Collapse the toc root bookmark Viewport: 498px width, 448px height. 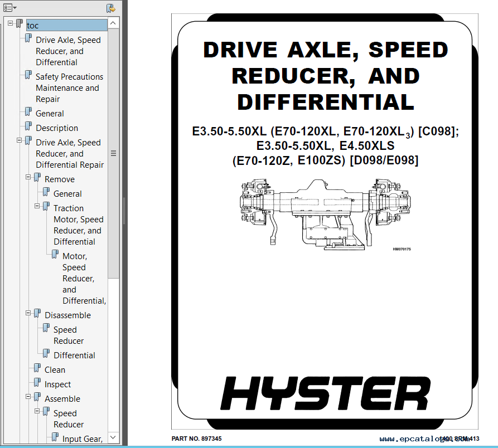pyautogui.click(x=11, y=23)
